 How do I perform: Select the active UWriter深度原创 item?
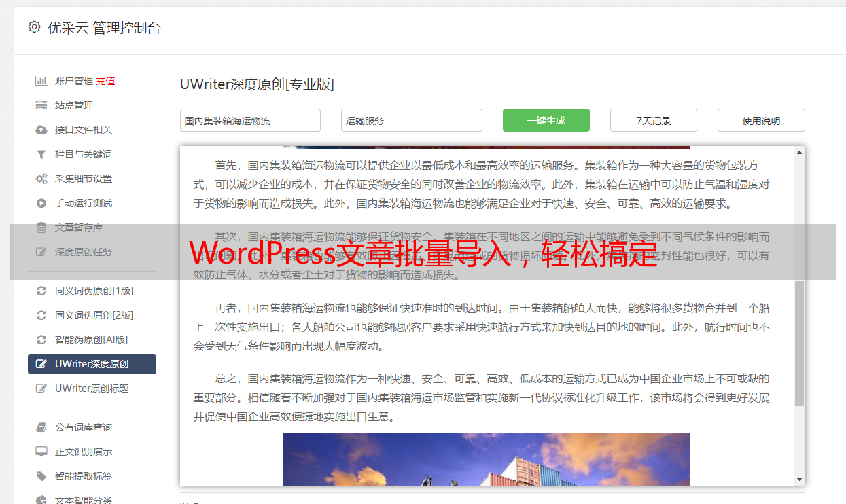click(x=92, y=364)
